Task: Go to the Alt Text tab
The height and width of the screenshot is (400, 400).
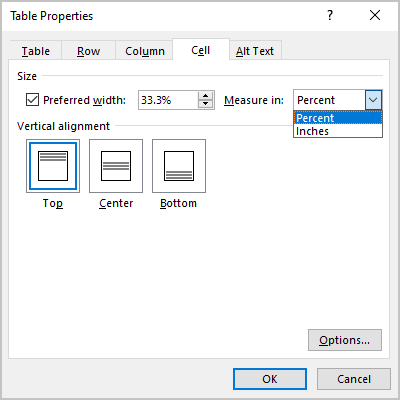Action: (255, 51)
